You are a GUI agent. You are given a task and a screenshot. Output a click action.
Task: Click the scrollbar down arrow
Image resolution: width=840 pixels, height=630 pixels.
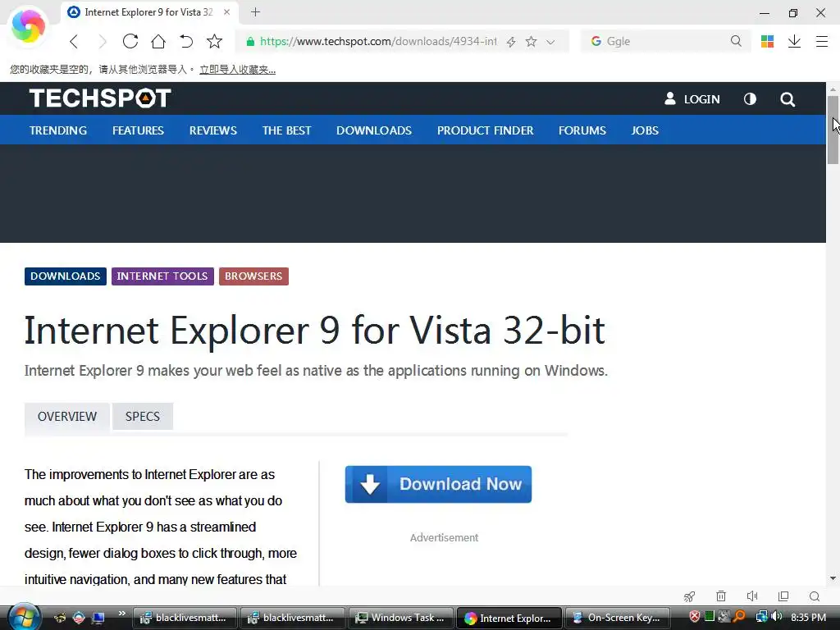point(833,578)
